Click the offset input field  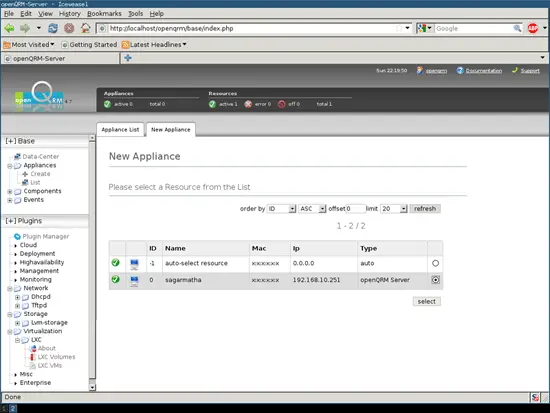click(x=355, y=209)
